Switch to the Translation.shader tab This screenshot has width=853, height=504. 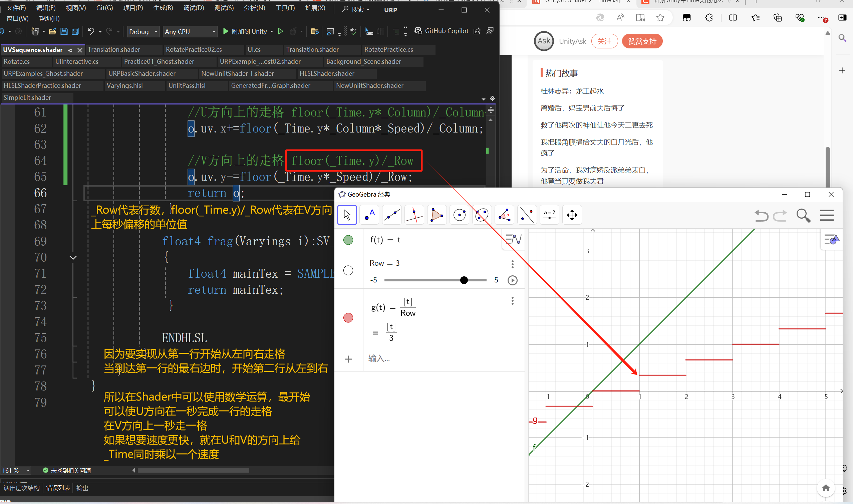point(114,50)
